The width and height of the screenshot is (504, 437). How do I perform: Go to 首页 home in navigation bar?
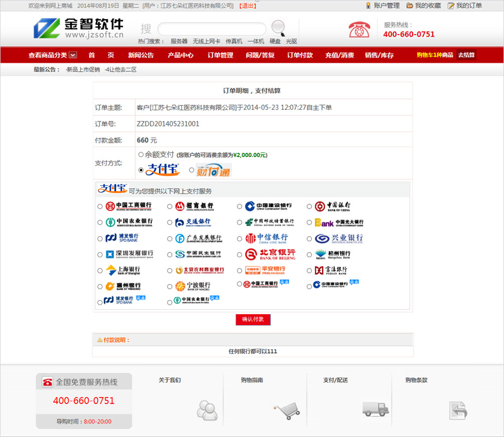click(101, 55)
